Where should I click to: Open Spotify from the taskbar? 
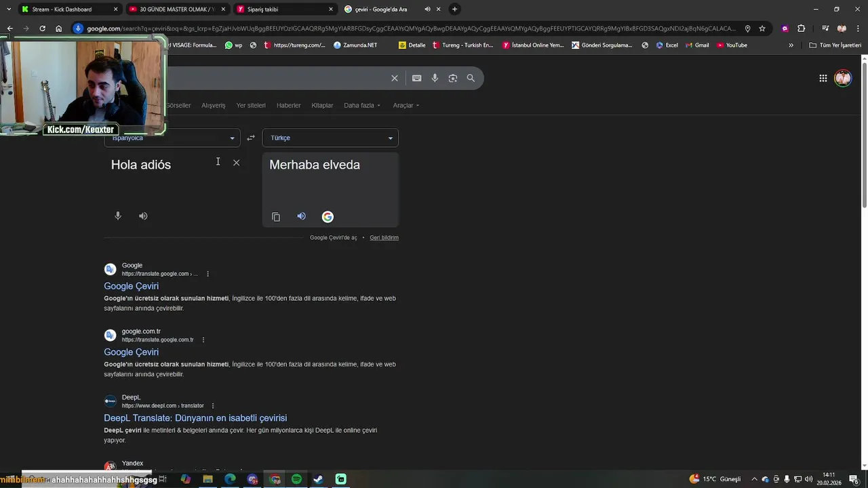pos(296,479)
